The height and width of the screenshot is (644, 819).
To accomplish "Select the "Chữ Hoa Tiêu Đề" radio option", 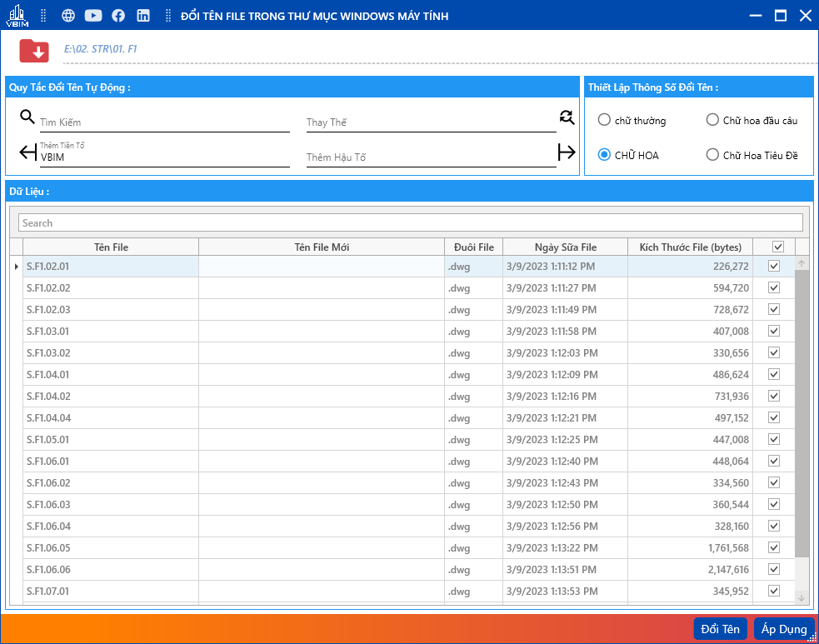I will tap(712, 154).
